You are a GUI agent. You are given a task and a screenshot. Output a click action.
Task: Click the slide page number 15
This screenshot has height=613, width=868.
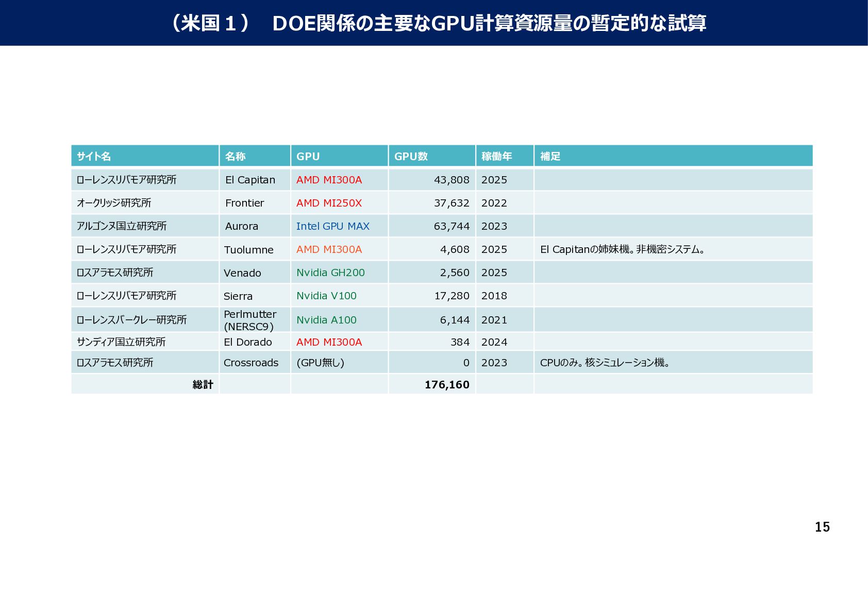point(822,527)
